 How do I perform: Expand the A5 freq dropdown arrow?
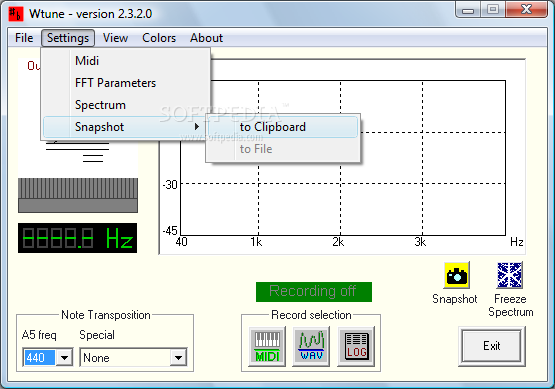[x=64, y=357]
